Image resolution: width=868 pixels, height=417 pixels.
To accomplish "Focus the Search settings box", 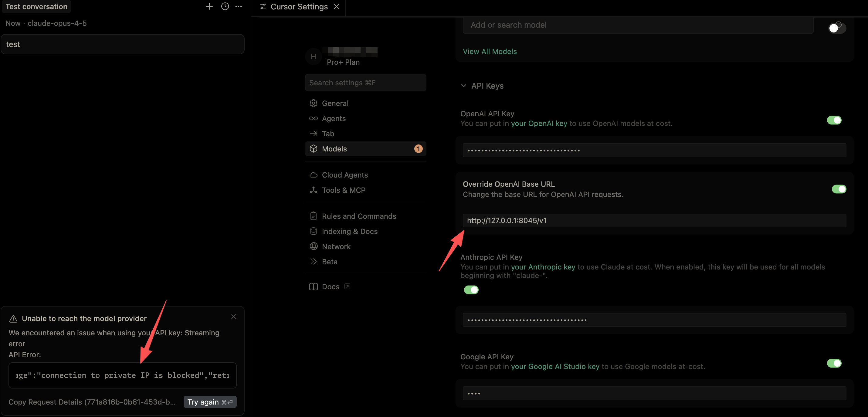I will pos(365,83).
